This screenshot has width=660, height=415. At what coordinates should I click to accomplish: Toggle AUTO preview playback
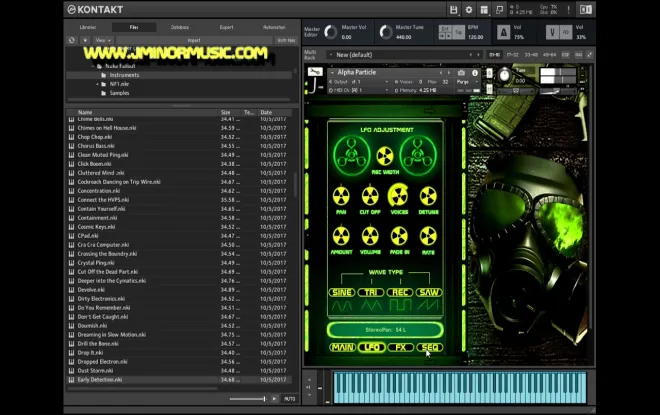(x=290, y=399)
